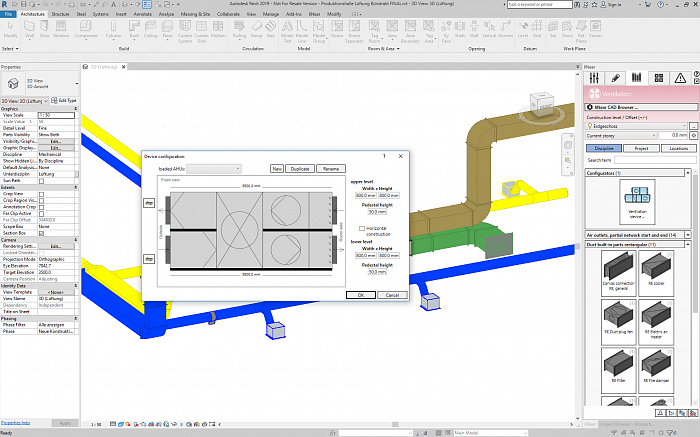Toggle the Section Box checkbox
This screenshot has height=437, width=700.
pos(42,233)
